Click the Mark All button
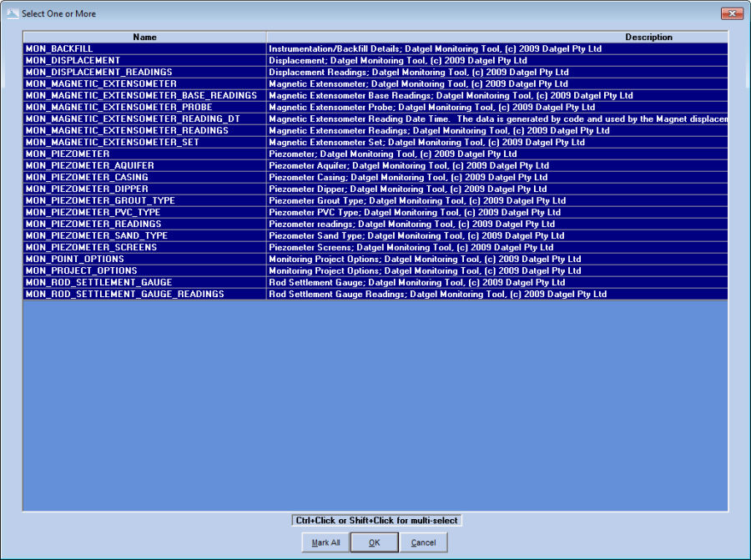This screenshot has width=751, height=560. (325, 542)
